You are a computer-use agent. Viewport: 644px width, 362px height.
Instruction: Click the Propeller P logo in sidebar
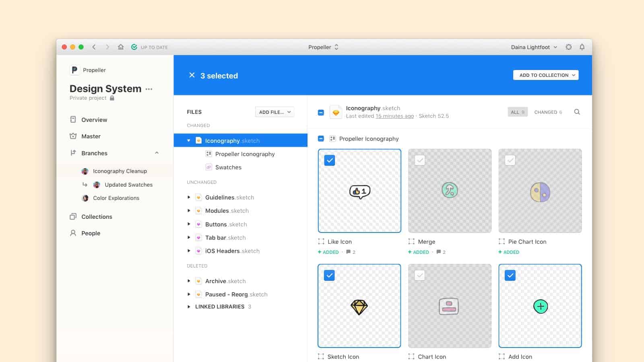[x=74, y=70]
